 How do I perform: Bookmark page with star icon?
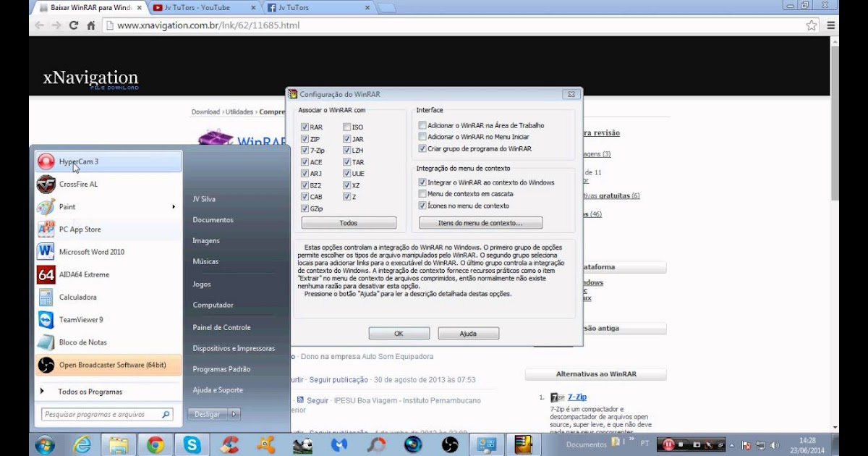pos(812,25)
